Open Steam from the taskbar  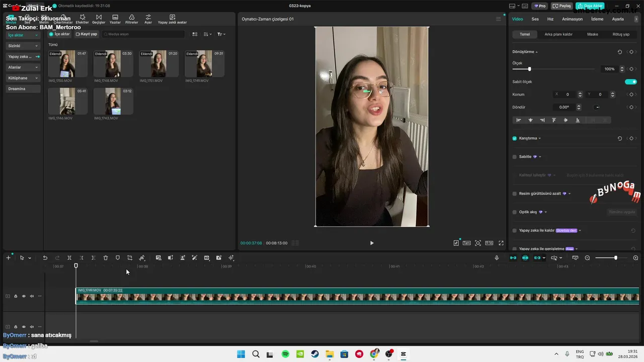coord(315,354)
